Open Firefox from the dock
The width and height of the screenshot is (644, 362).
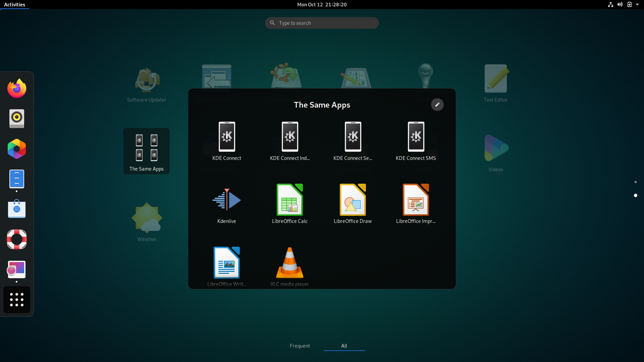(x=16, y=88)
